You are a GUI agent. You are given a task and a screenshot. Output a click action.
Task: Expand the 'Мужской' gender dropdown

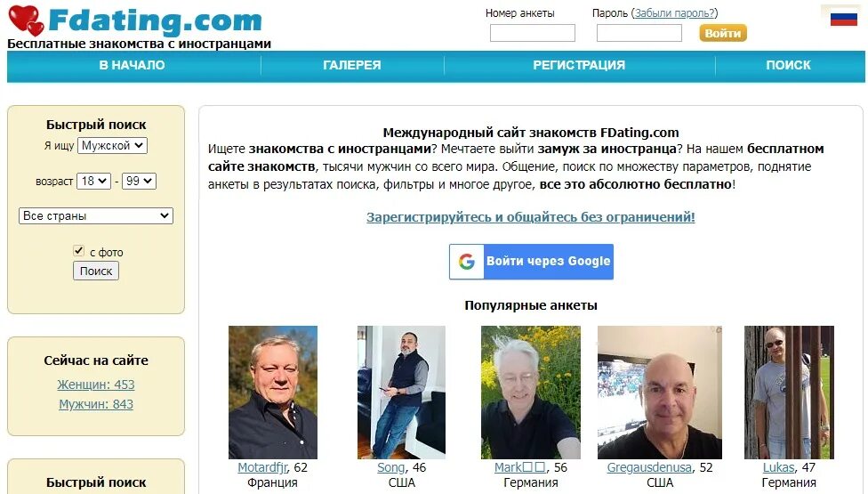pyautogui.click(x=112, y=146)
